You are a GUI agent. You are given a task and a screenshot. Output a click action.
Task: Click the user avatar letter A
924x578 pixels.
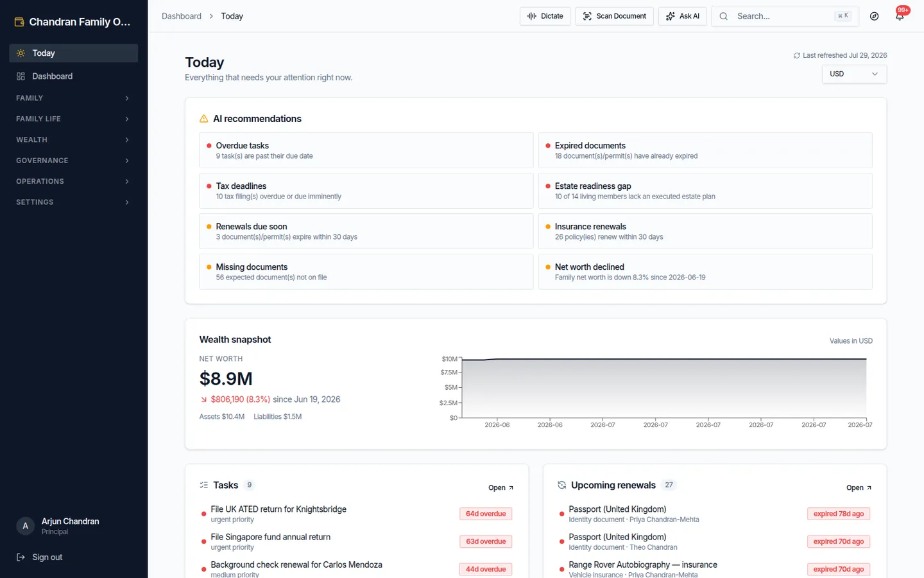pyautogui.click(x=25, y=526)
